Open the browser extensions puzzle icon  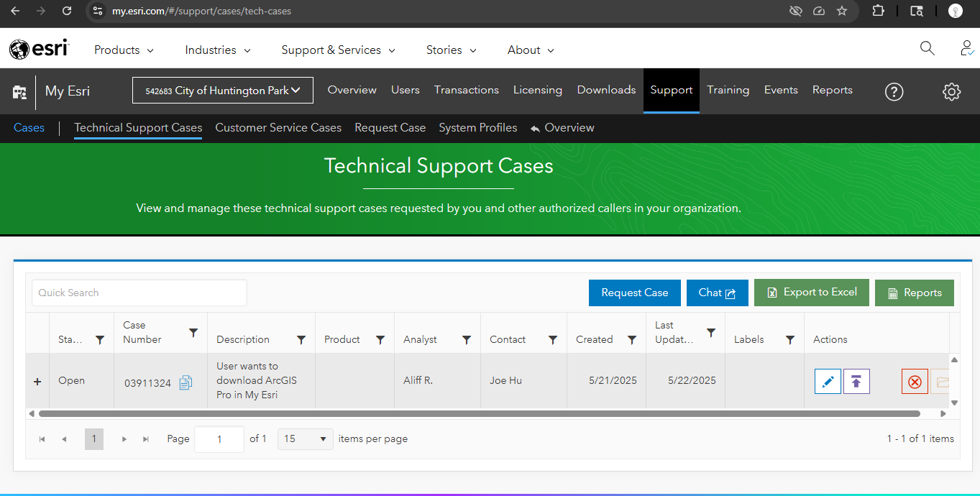(x=878, y=11)
